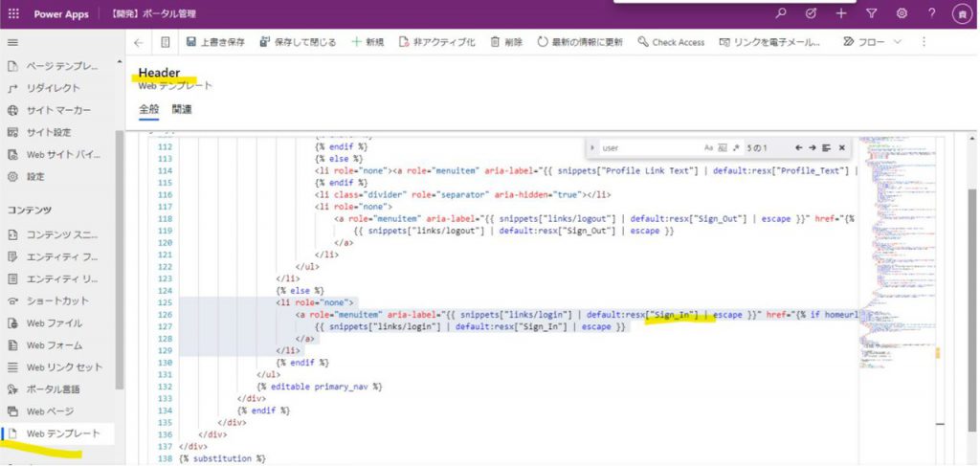The width and height of the screenshot is (980, 466).
Task: Go to next match arrow
Action: pos(813,148)
